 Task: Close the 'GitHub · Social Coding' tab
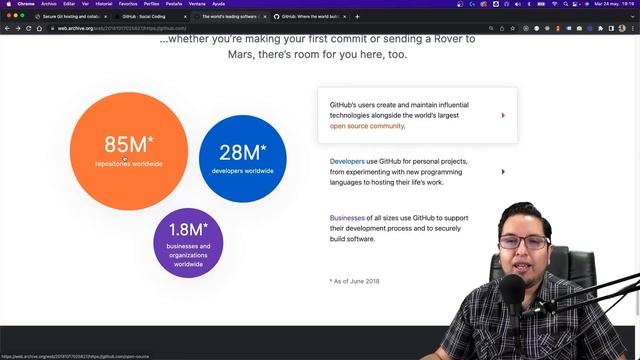pyautogui.click(x=185, y=17)
